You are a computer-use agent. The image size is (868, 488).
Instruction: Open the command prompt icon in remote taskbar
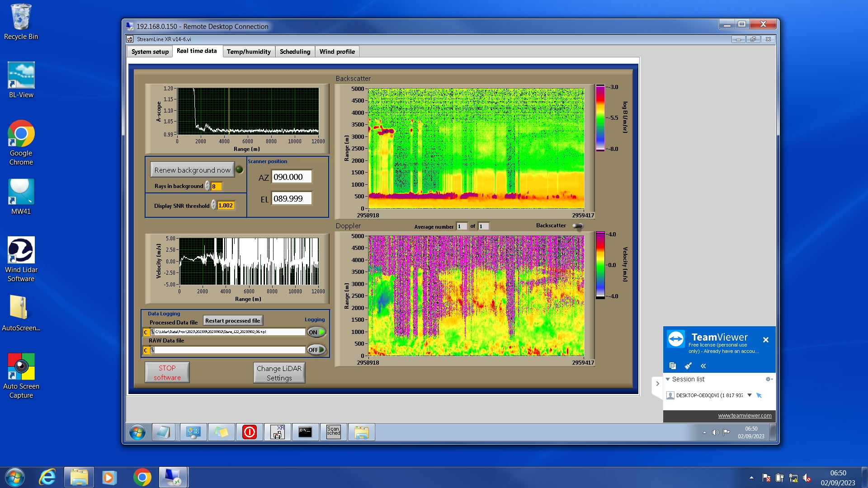pyautogui.click(x=305, y=432)
